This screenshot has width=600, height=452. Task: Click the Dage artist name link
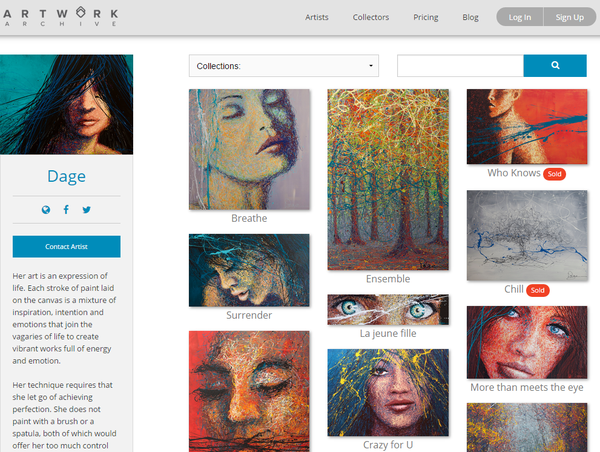click(67, 176)
